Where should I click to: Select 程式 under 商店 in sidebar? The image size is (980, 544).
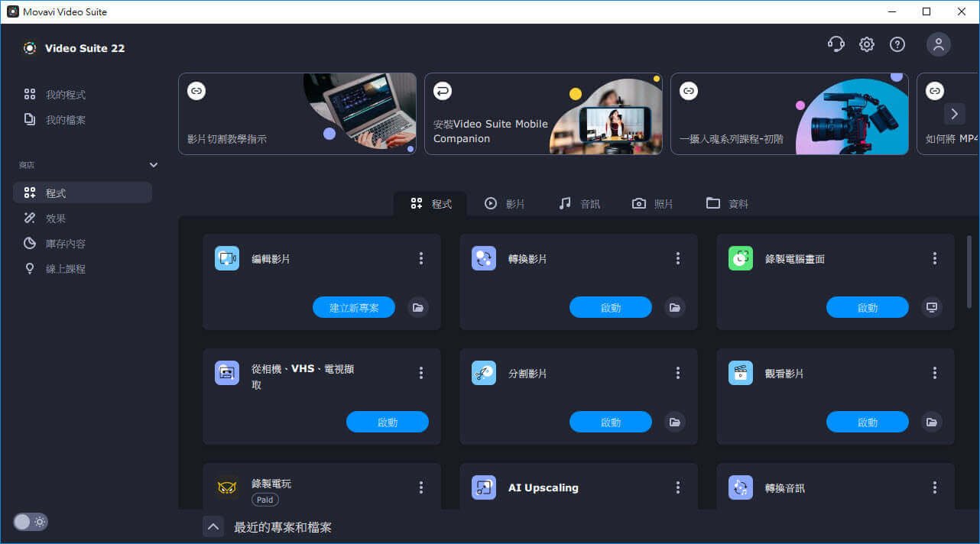[x=83, y=193]
